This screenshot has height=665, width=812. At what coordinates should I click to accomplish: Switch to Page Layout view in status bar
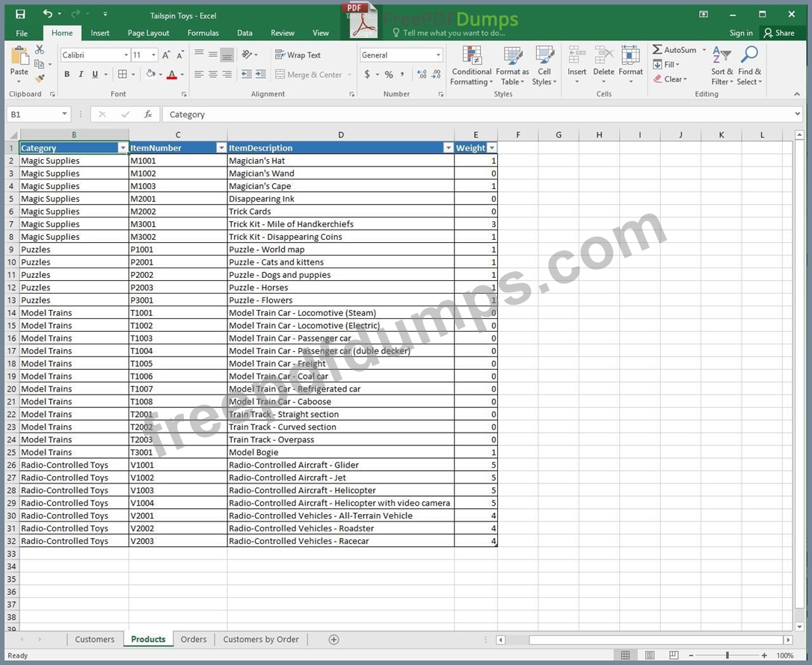650,655
